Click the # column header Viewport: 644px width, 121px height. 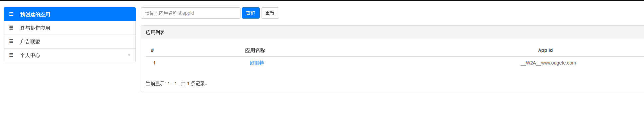pos(152,50)
